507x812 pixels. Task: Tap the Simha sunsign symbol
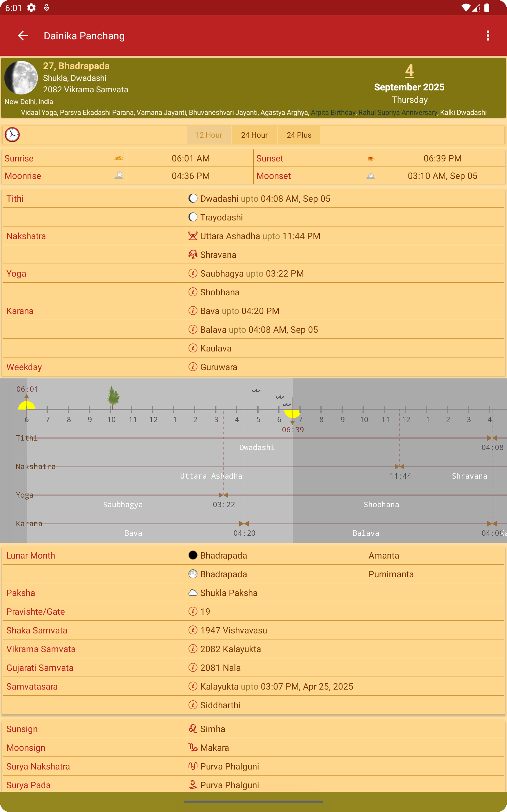193,729
